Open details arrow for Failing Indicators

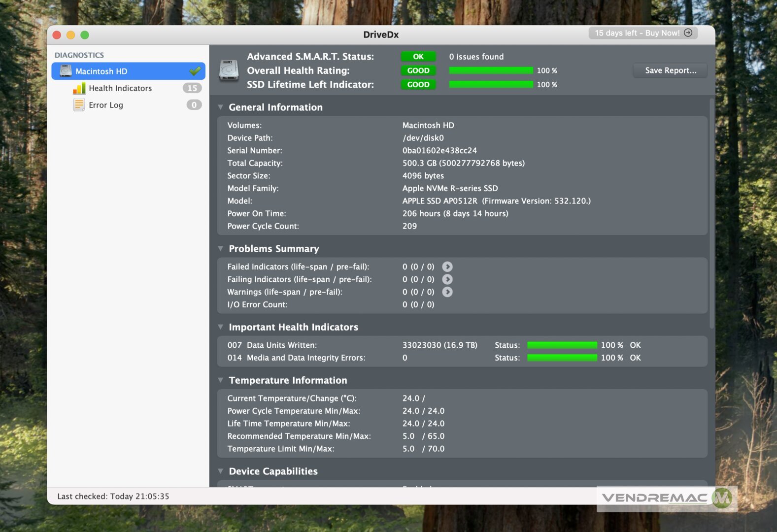point(447,279)
